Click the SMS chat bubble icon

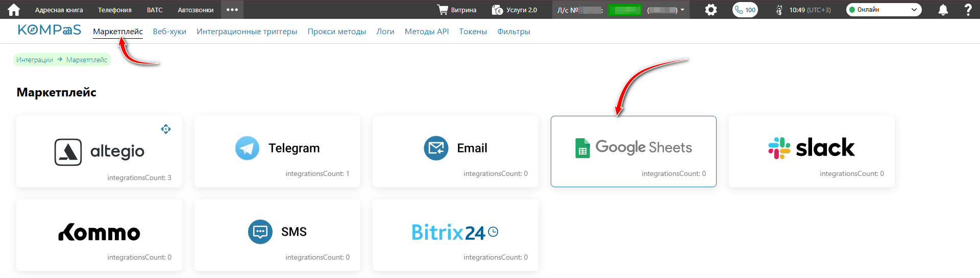tap(260, 232)
